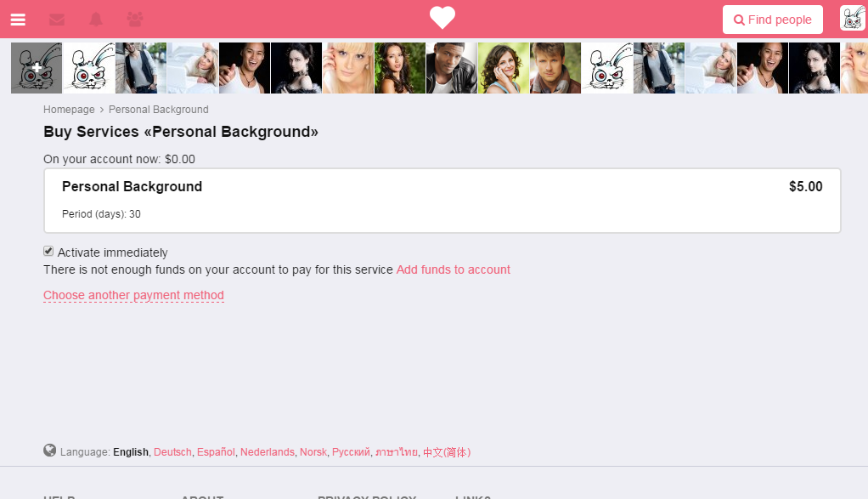
Task: Click the bold Personal Background service card title
Action: 132,187
